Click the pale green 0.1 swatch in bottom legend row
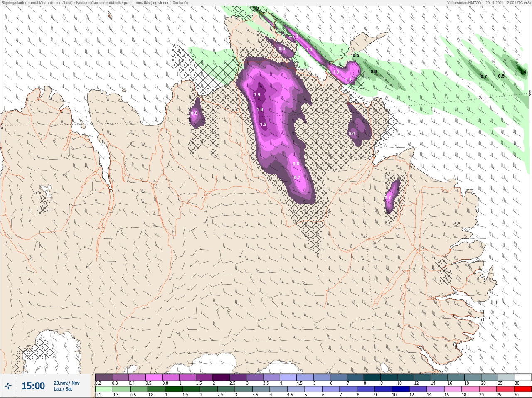Viewport: 532px width, 398px height. [x=103, y=389]
